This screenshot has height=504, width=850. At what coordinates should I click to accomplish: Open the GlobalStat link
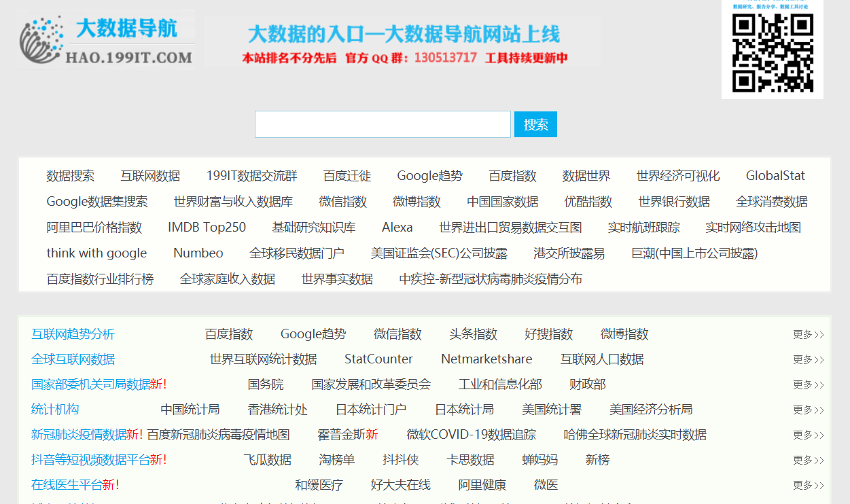click(775, 176)
